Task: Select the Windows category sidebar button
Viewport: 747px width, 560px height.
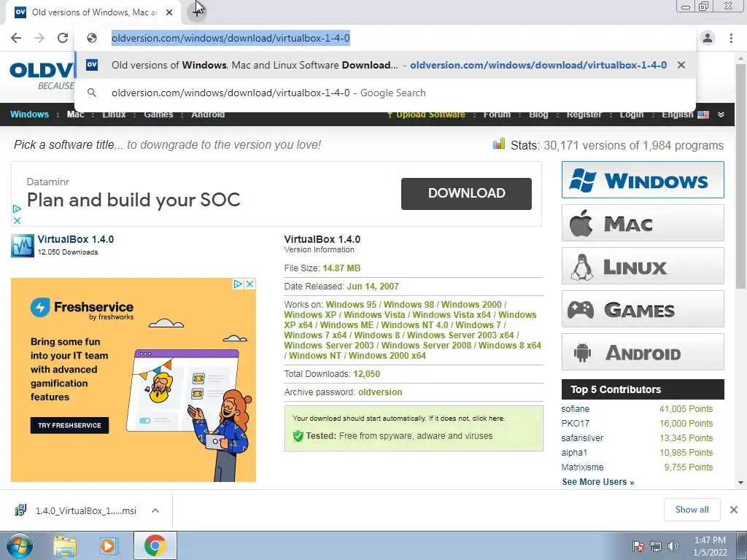Action: pos(643,180)
